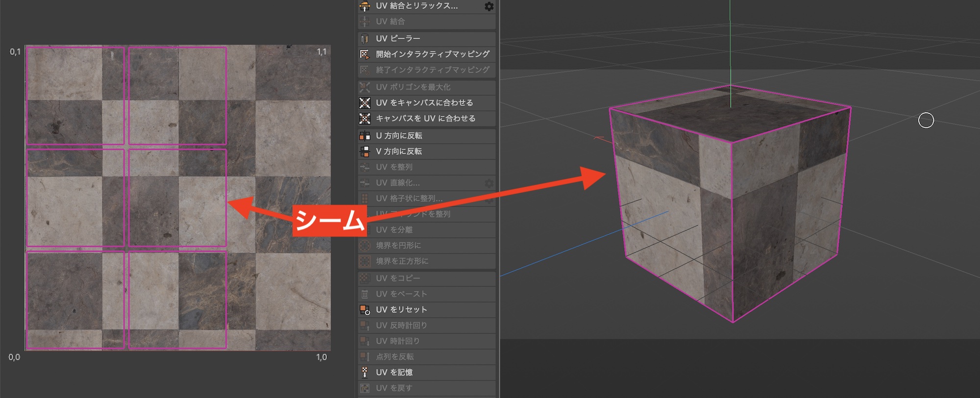Image resolution: width=980 pixels, height=398 pixels.
Task: Click the UV 結合とリラックス icon
Action: tap(365, 6)
